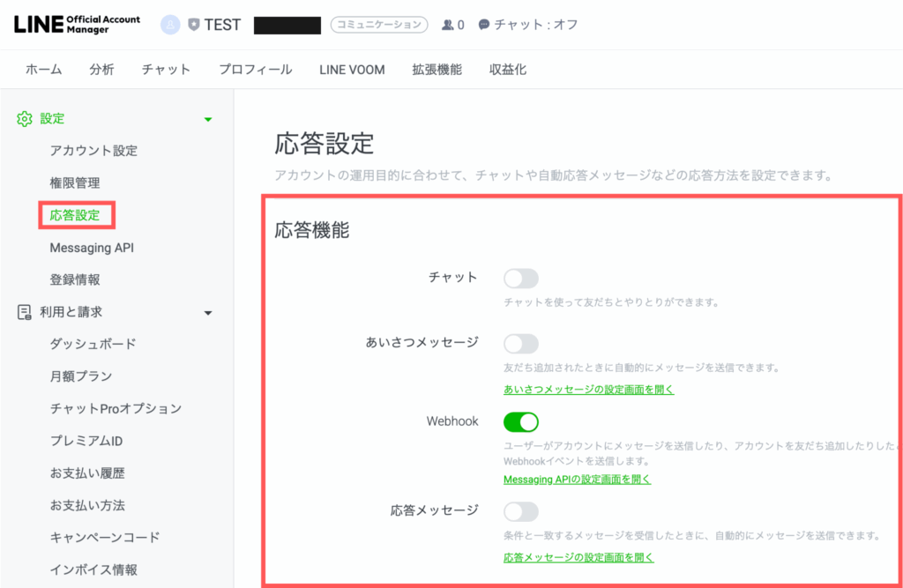The height and width of the screenshot is (588, 903).
Task: Click the TEST account profile avatar
Action: pos(170,25)
